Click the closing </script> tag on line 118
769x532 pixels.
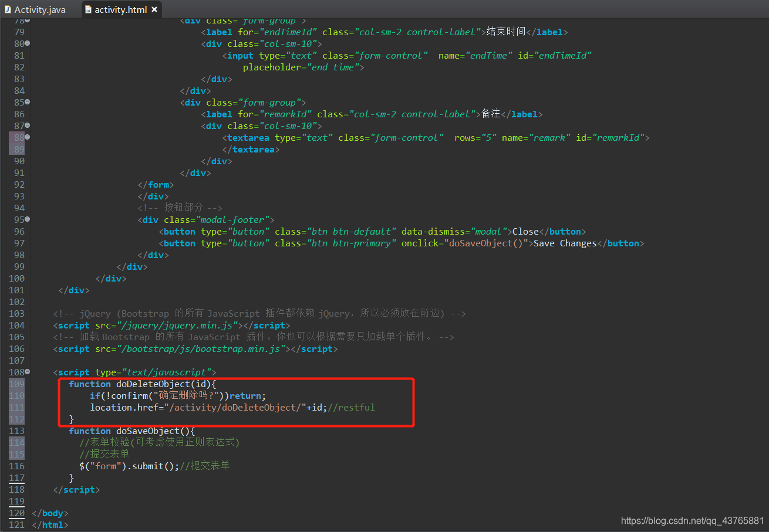point(76,490)
